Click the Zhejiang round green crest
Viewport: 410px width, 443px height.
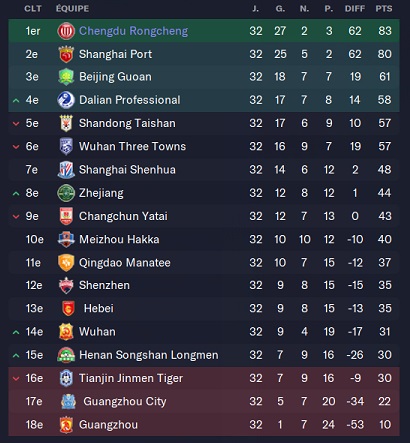tap(66, 193)
